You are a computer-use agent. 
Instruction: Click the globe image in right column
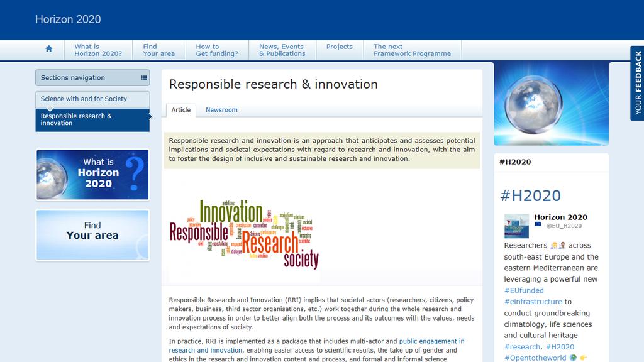pos(551,104)
